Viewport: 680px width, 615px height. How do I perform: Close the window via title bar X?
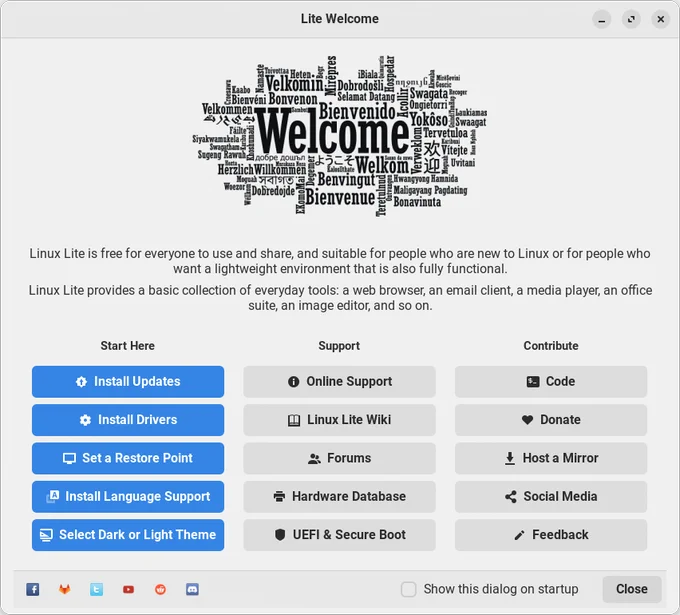660,20
